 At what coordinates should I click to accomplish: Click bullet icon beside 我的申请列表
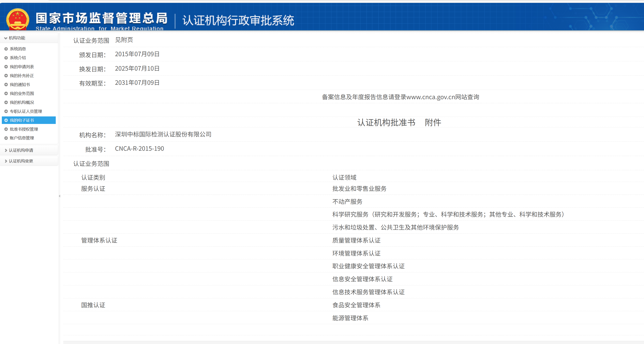point(6,67)
